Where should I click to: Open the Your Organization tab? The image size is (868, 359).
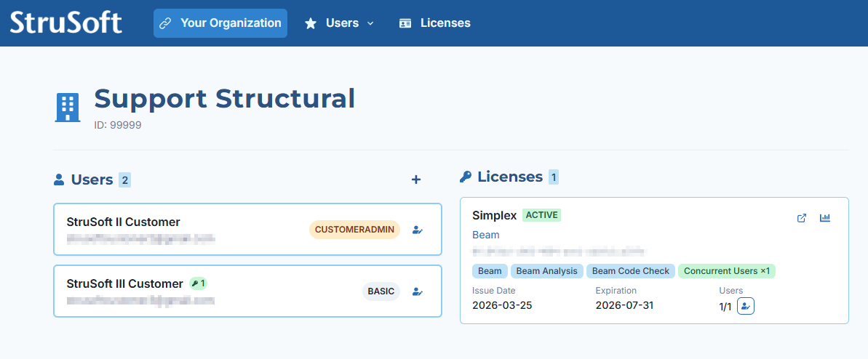coord(220,23)
